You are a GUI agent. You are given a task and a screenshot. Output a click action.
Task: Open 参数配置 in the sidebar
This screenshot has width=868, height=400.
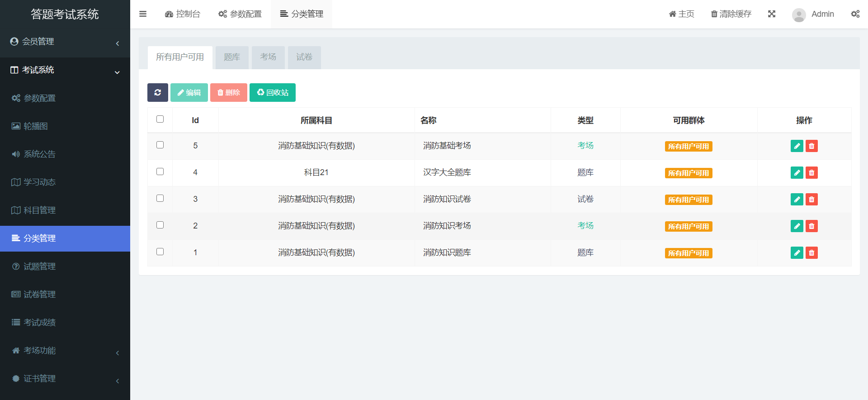tap(65, 98)
